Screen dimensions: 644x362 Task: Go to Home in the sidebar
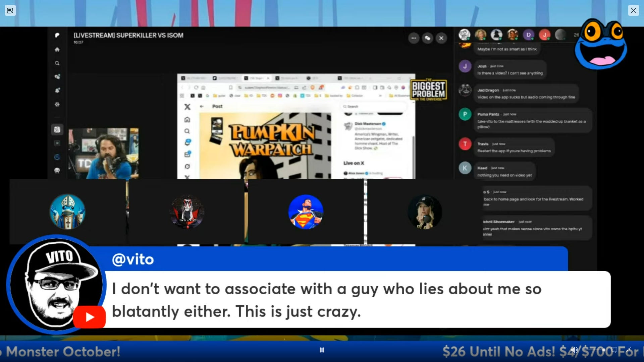pos(57,50)
